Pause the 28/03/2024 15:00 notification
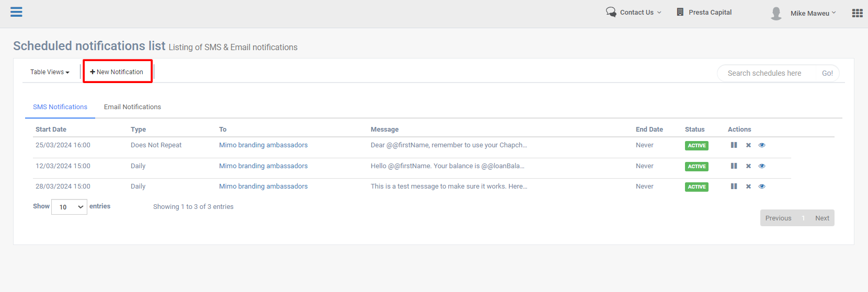The height and width of the screenshot is (292, 868). pyautogui.click(x=734, y=186)
